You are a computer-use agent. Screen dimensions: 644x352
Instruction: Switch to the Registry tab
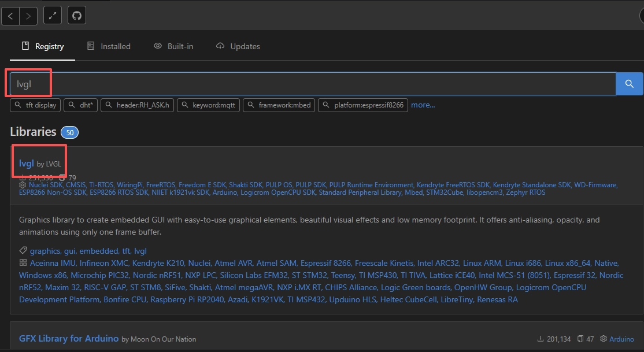43,46
